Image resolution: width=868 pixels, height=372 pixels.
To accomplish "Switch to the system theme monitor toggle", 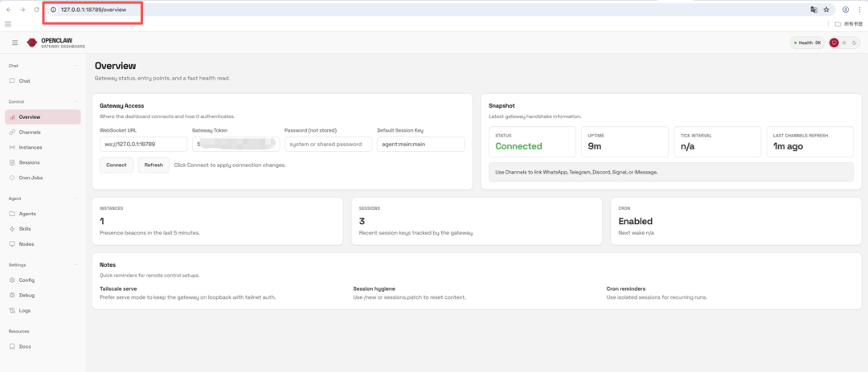I will 834,43.
